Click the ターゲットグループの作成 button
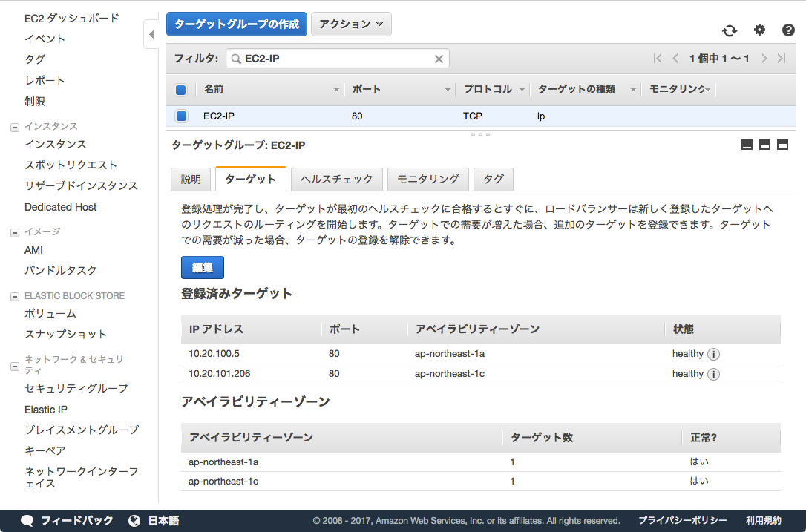The height and width of the screenshot is (532, 806). point(236,24)
